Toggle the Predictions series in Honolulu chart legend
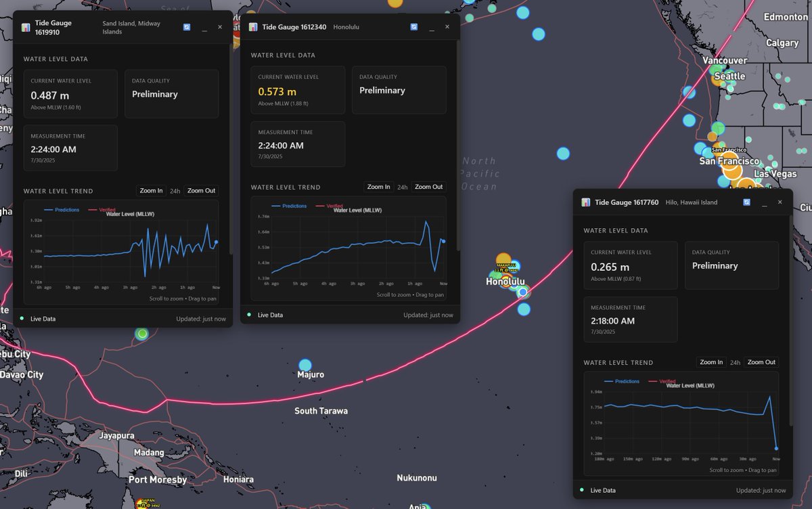 point(289,206)
